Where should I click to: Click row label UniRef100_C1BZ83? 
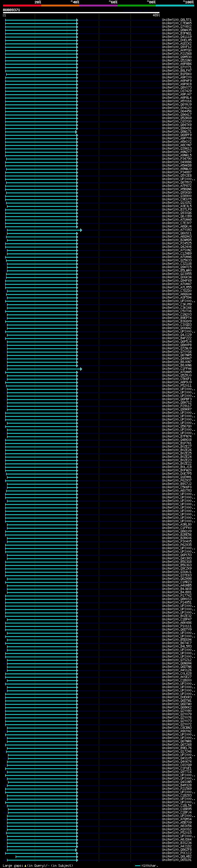pyautogui.click(x=176, y=796)
